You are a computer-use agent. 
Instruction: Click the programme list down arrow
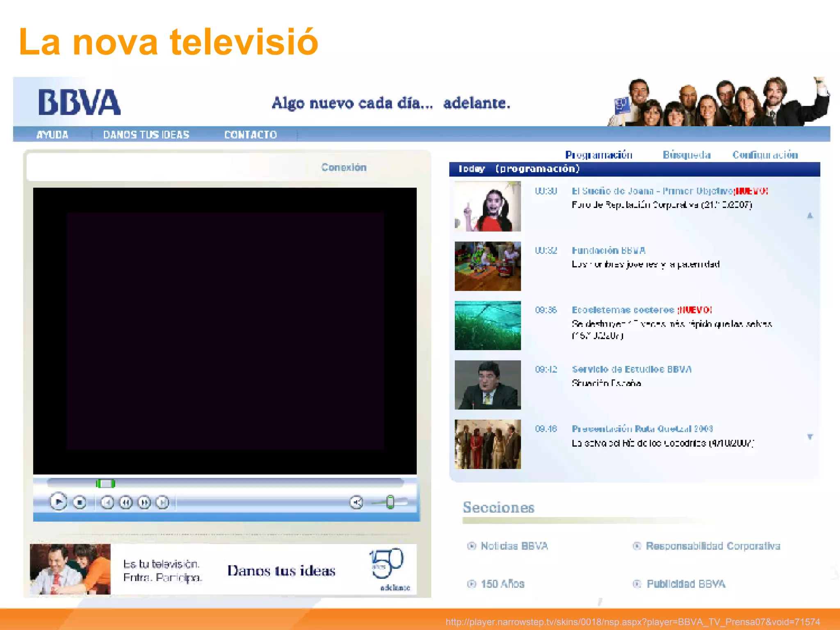[x=810, y=437]
